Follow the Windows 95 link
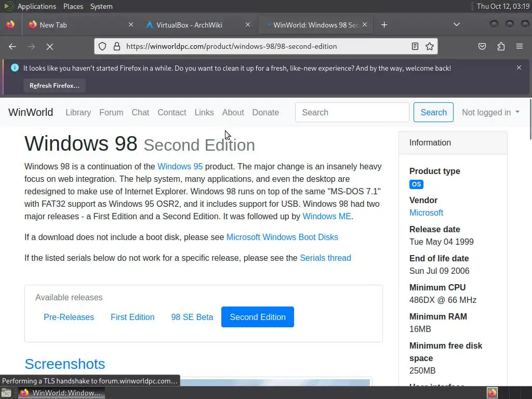The height and width of the screenshot is (399, 532). 180,167
